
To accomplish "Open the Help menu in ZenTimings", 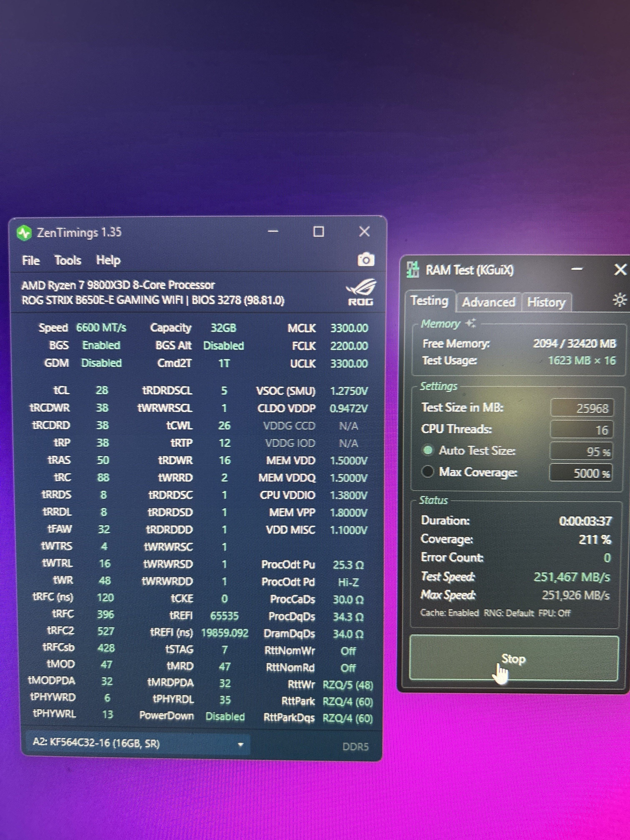I will [108, 260].
